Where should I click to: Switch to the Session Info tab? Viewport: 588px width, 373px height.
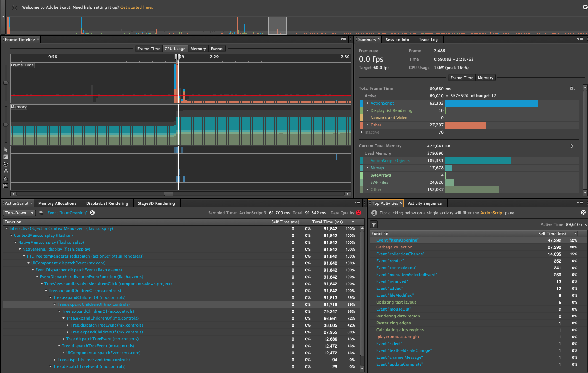[x=397, y=39]
